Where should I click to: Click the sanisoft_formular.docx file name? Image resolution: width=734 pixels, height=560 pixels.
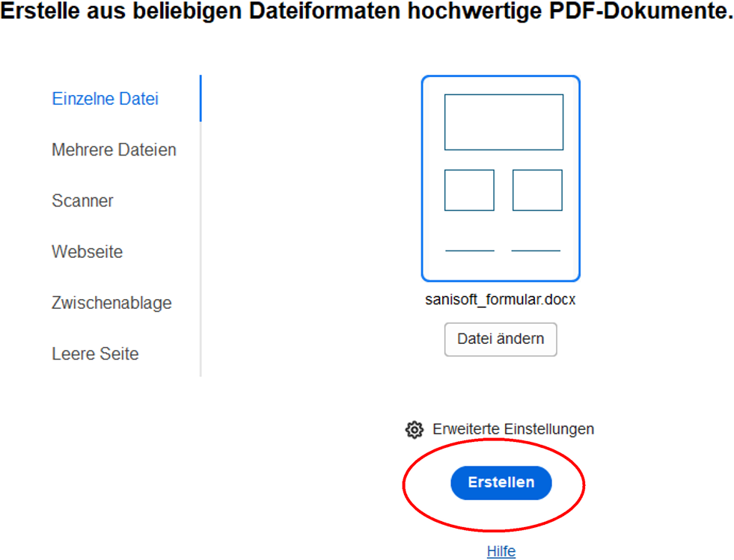point(500,299)
